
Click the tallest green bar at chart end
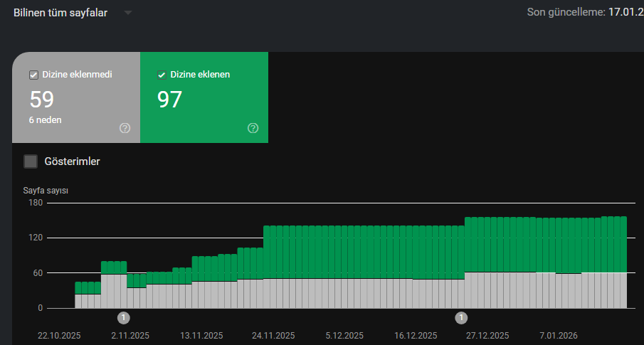[x=624, y=245]
